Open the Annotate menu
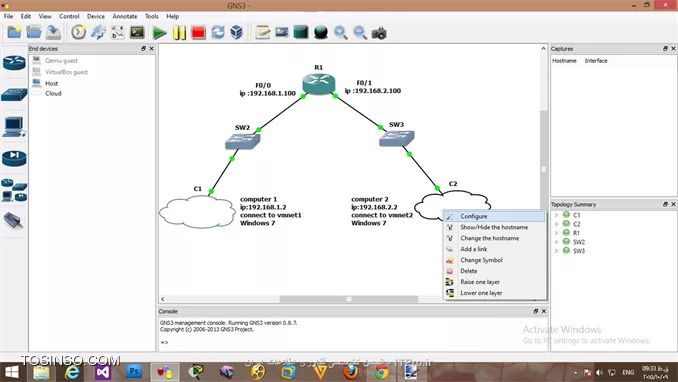 point(125,16)
